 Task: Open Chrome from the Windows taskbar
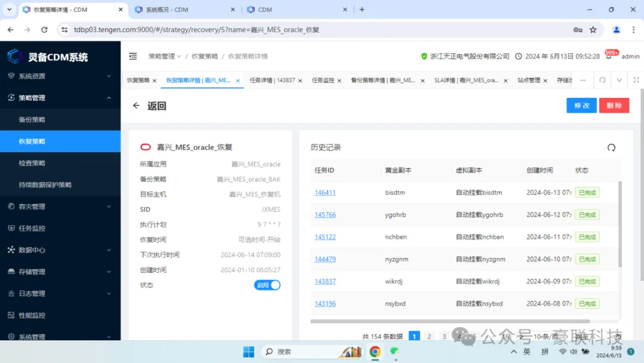[x=374, y=352]
